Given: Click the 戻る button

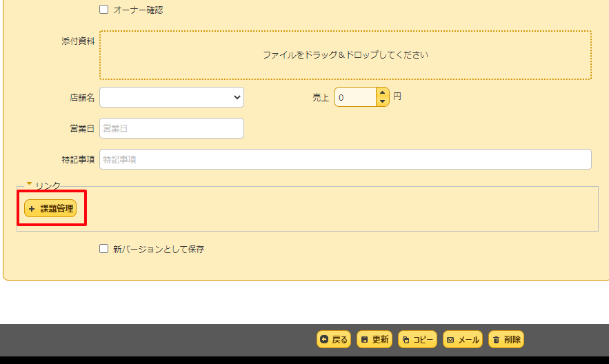Looking at the screenshot, I should click(334, 340).
